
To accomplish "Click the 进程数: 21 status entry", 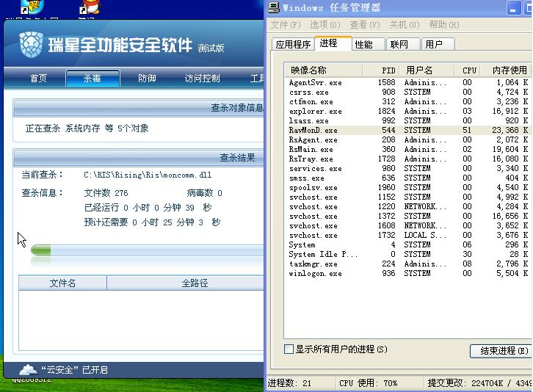I will tap(289, 383).
